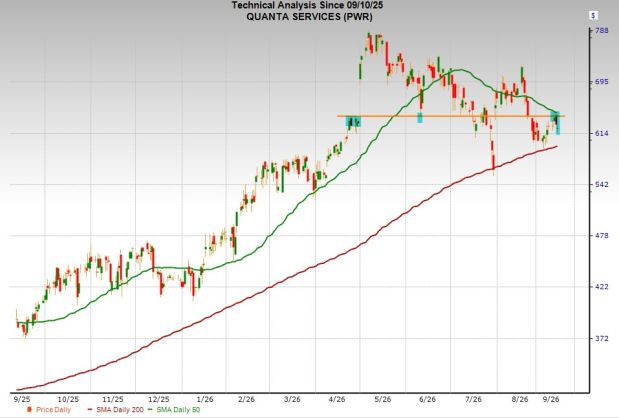Click the 8/26 date axis label
The image size is (619, 418).
click(520, 399)
